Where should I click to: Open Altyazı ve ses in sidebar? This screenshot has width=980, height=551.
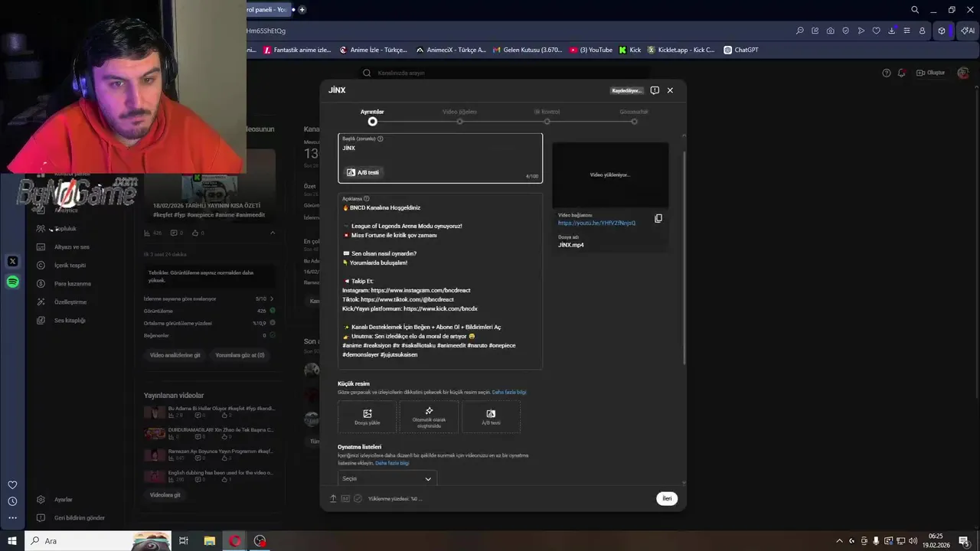pos(72,247)
